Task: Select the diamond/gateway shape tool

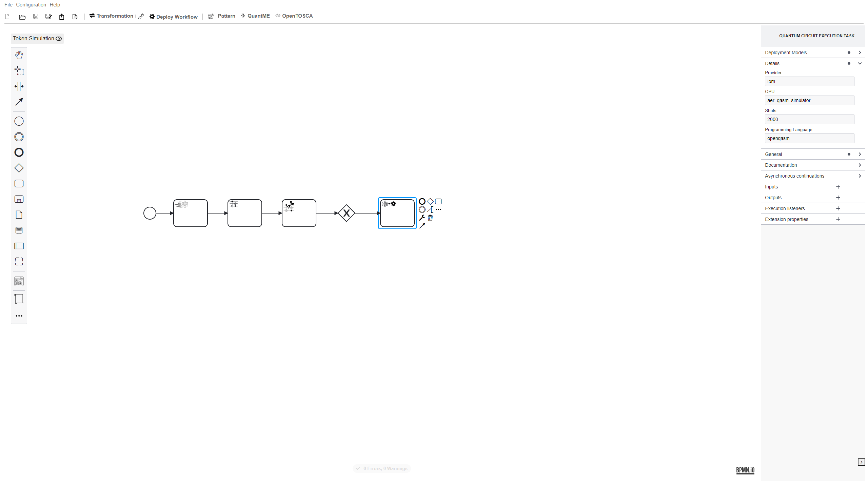Action: point(19,167)
